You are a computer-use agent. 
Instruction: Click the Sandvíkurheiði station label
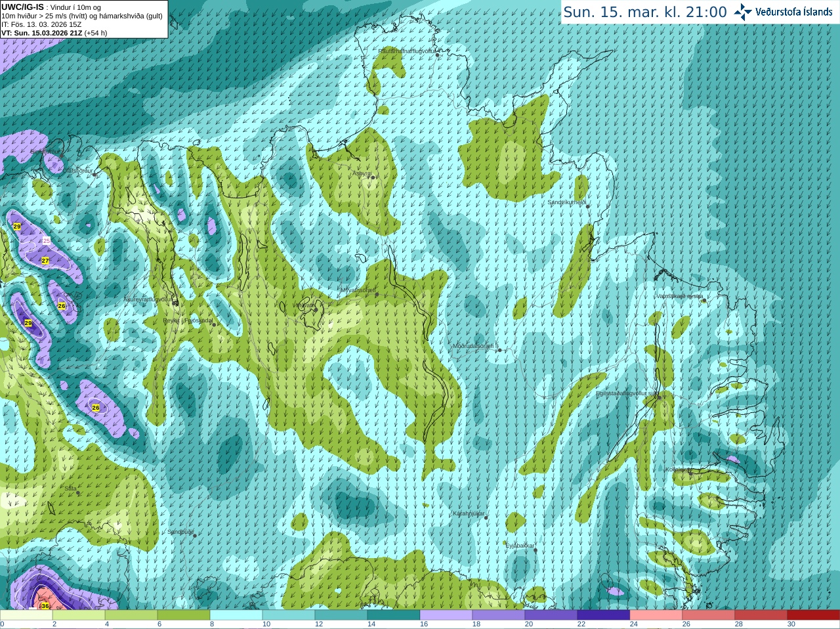[567, 202]
